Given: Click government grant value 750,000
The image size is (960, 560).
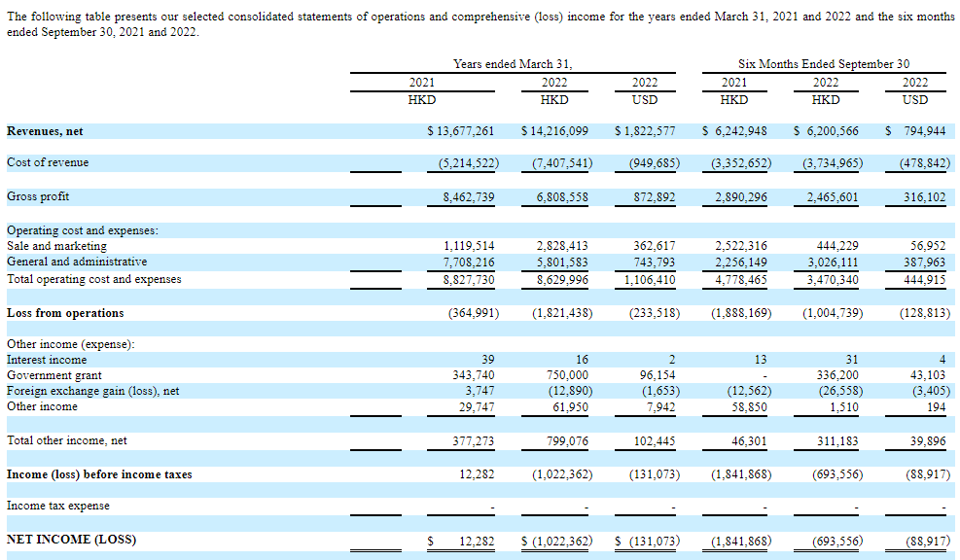Looking at the screenshot, I should 567,375.
